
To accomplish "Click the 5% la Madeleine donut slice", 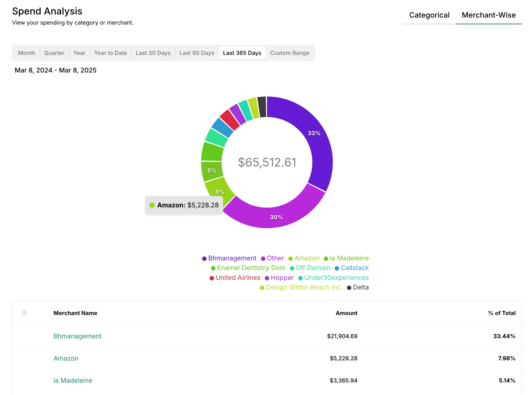I will pos(212,171).
